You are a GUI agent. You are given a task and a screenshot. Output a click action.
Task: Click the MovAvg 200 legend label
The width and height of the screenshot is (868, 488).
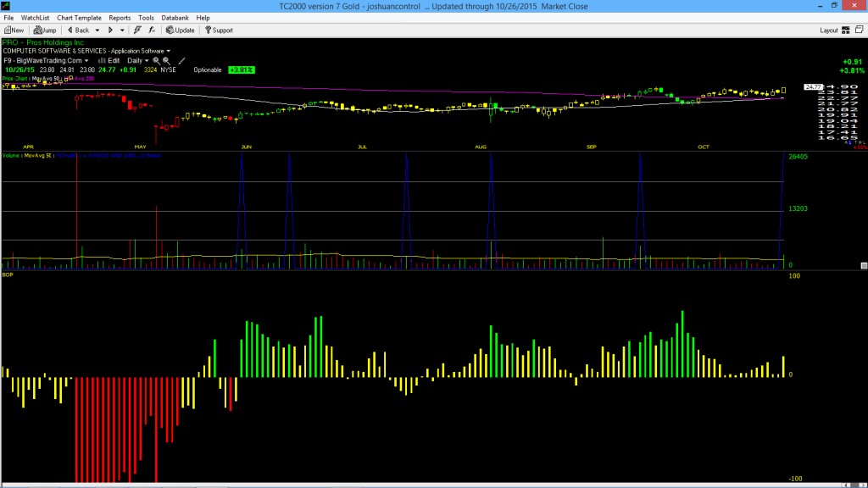pyautogui.click(x=81, y=79)
